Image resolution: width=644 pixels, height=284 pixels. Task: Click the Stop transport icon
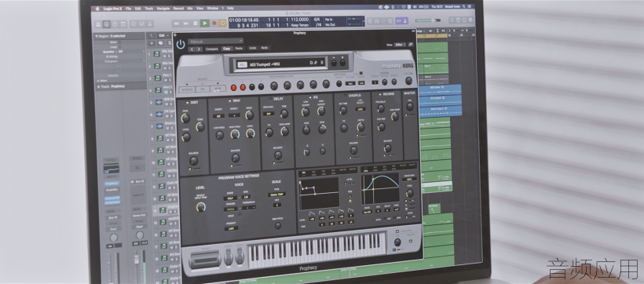195,24
